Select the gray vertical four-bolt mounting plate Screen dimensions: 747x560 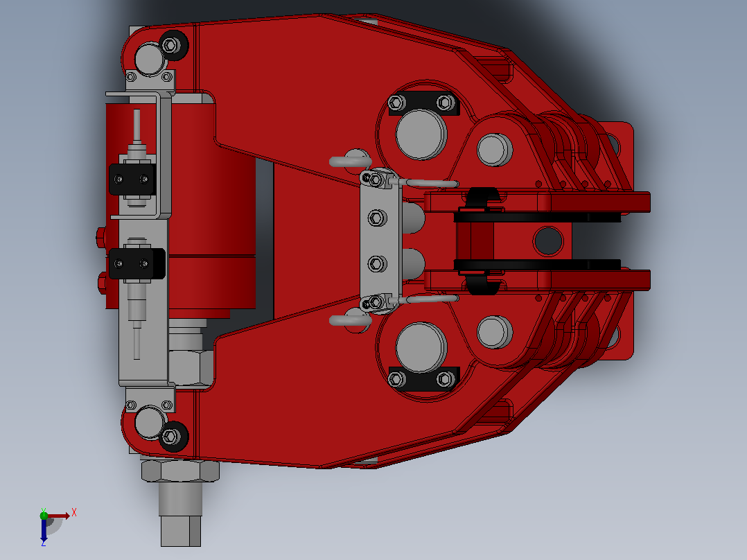pyautogui.click(x=380, y=240)
